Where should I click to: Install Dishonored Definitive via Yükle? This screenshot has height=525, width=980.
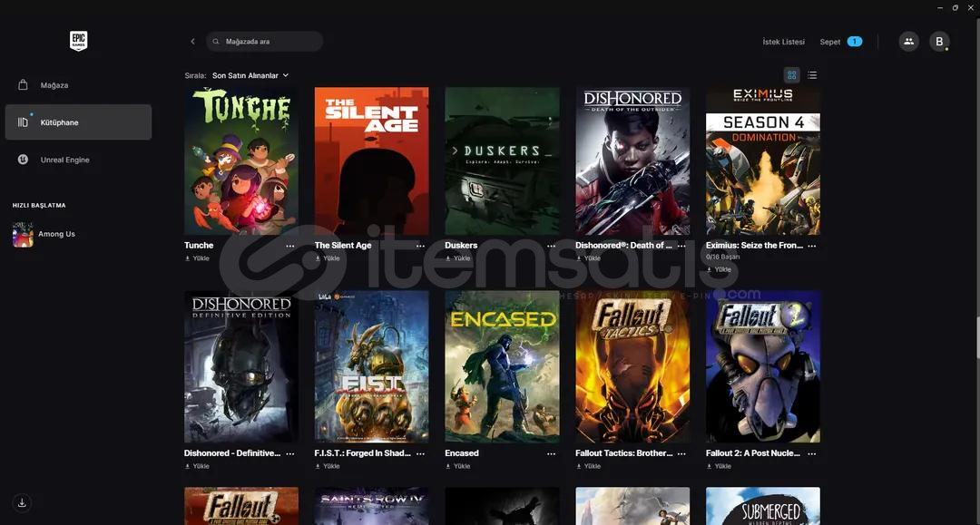tap(198, 466)
